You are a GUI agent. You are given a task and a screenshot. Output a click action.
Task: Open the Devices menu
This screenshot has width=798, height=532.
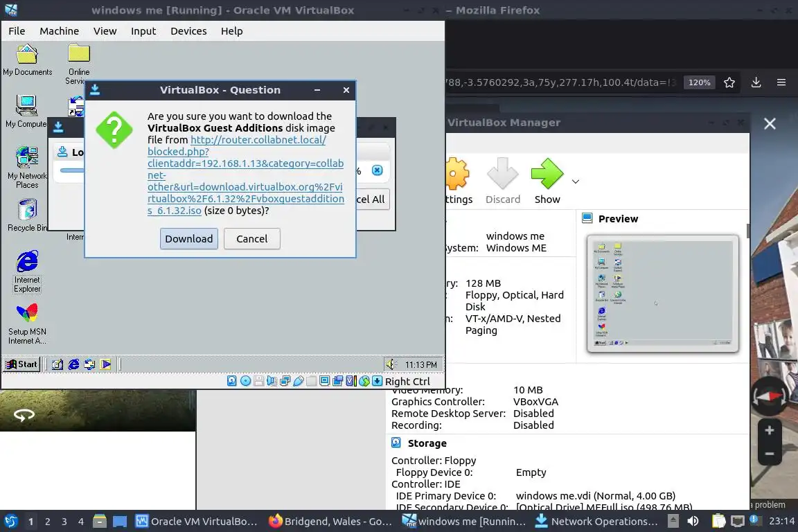click(x=188, y=31)
